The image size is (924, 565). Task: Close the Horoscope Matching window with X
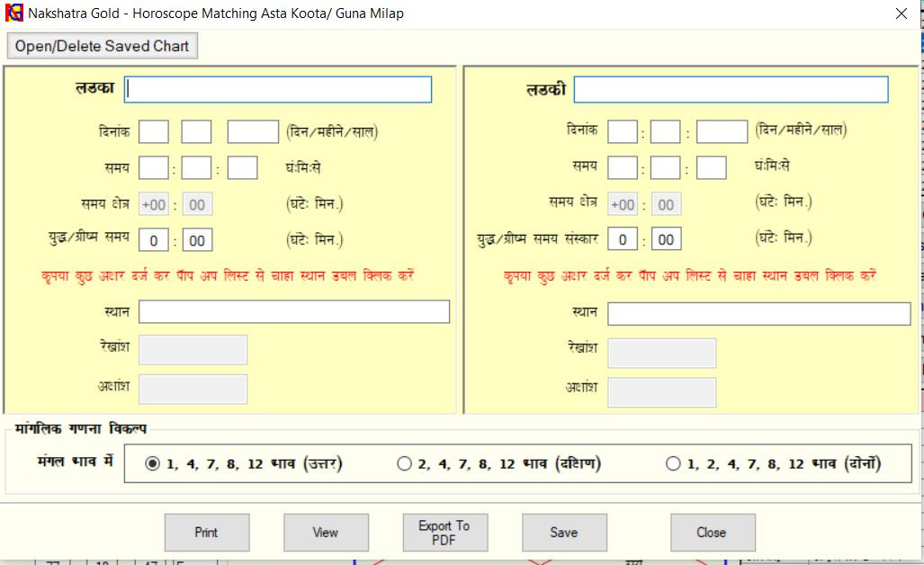pos(901,13)
